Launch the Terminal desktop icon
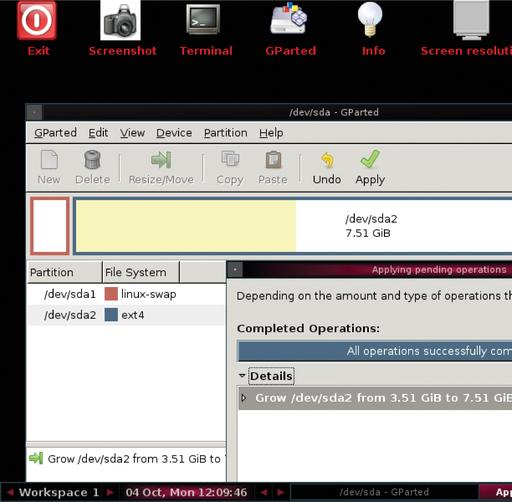The image size is (512, 502). pyautogui.click(x=203, y=19)
